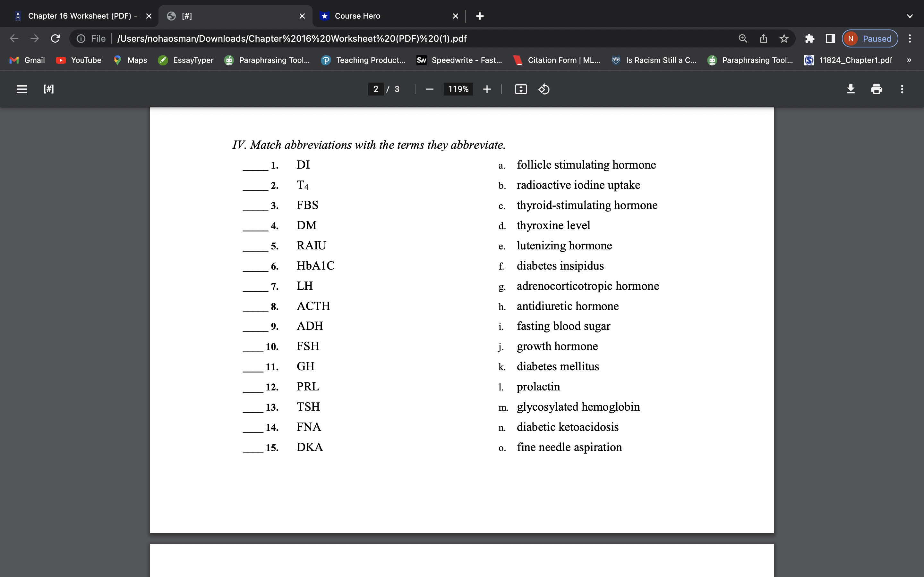Open the PDF sidebar menu
This screenshot has width=924, height=577.
(22, 89)
